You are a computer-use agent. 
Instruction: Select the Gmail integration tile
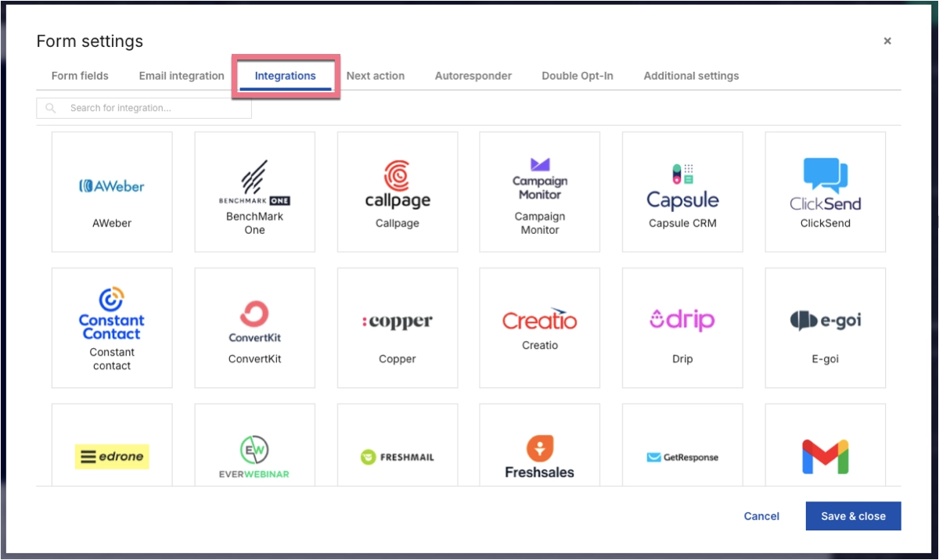pos(825,454)
